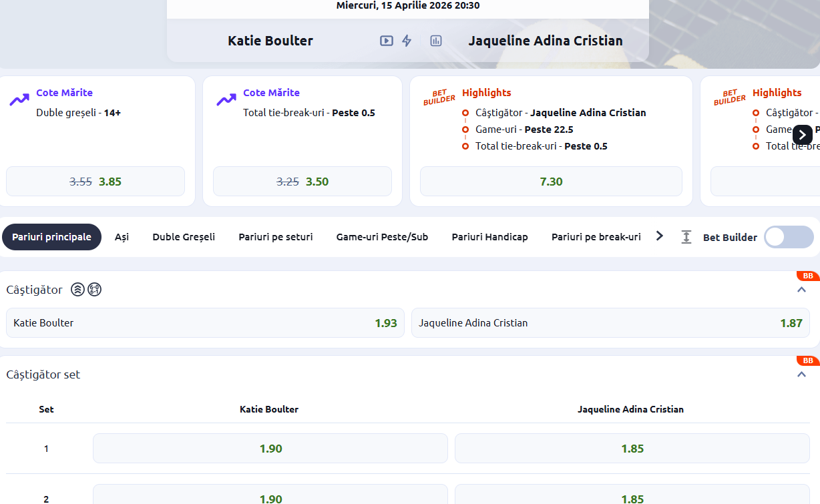
Task: Click the score icon beside Câștigător
Action: pyautogui.click(x=95, y=290)
